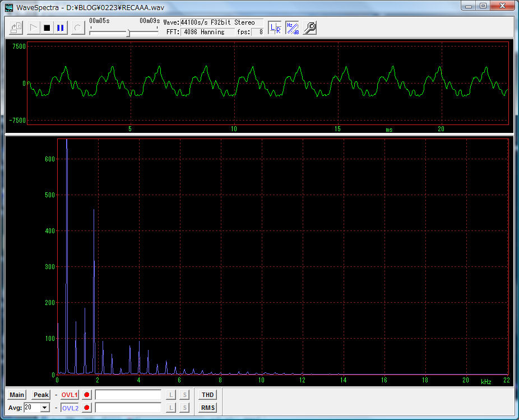
Task: Click the Wave format field 44100s/s F32bit Stereo
Action: [221, 22]
